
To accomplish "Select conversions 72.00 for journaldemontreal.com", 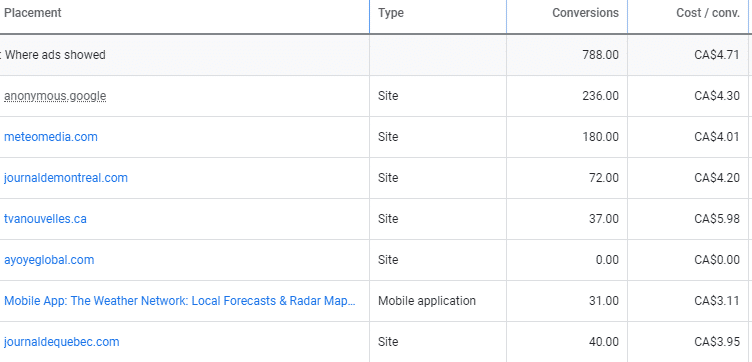I will (x=604, y=178).
